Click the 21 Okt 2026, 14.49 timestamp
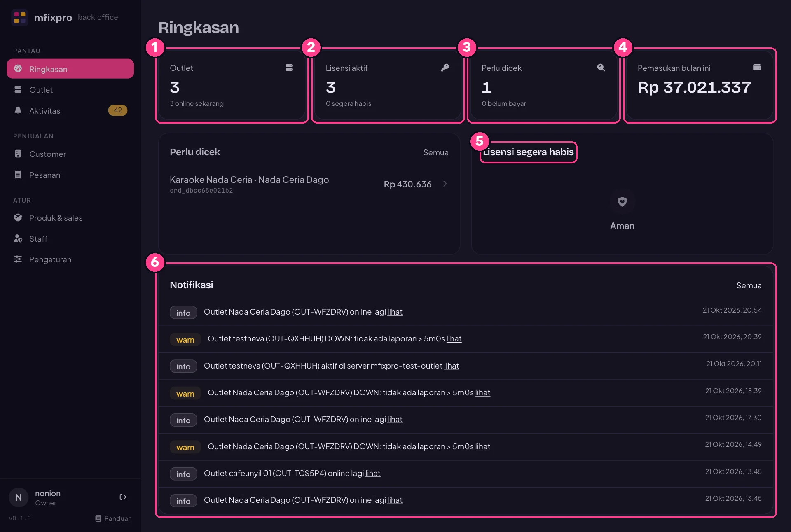The width and height of the screenshot is (791, 532). 733,444
